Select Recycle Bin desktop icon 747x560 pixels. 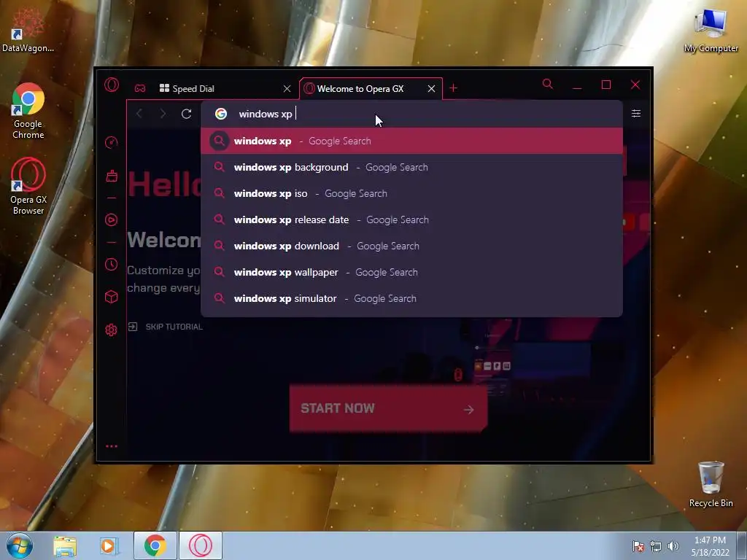[x=711, y=484]
